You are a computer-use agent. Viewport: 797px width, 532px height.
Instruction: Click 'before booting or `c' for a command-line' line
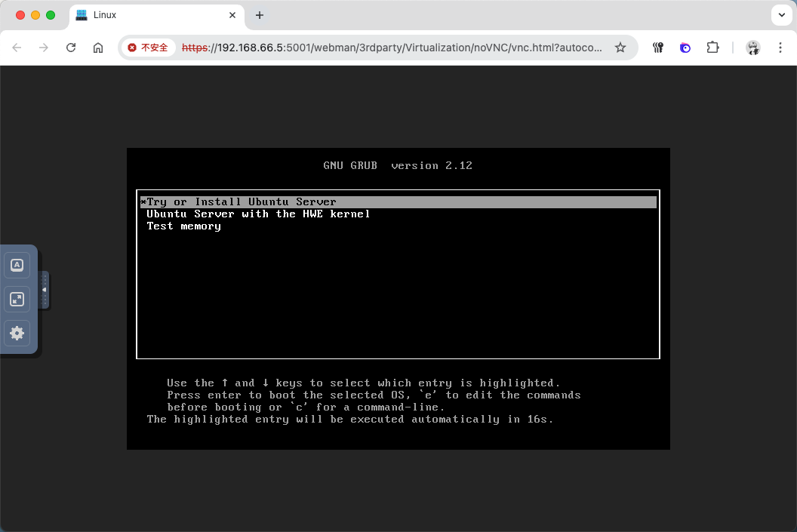[x=306, y=407]
